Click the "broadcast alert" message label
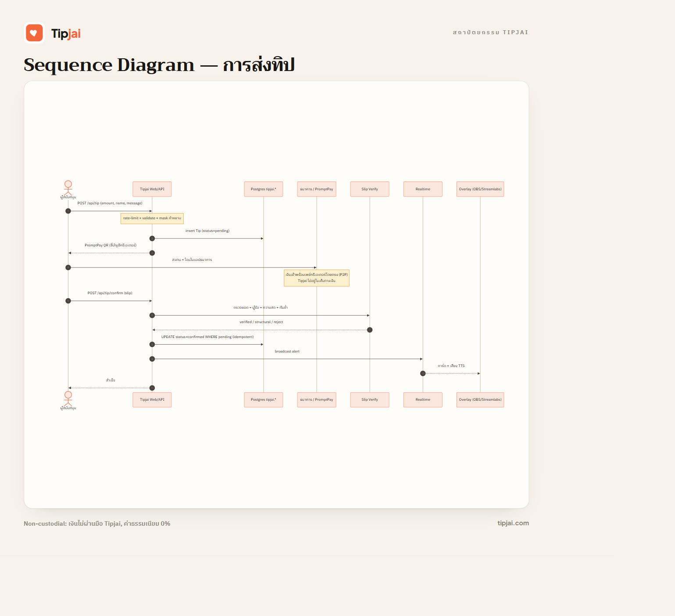Image resolution: width=675 pixels, height=616 pixels. click(x=287, y=351)
